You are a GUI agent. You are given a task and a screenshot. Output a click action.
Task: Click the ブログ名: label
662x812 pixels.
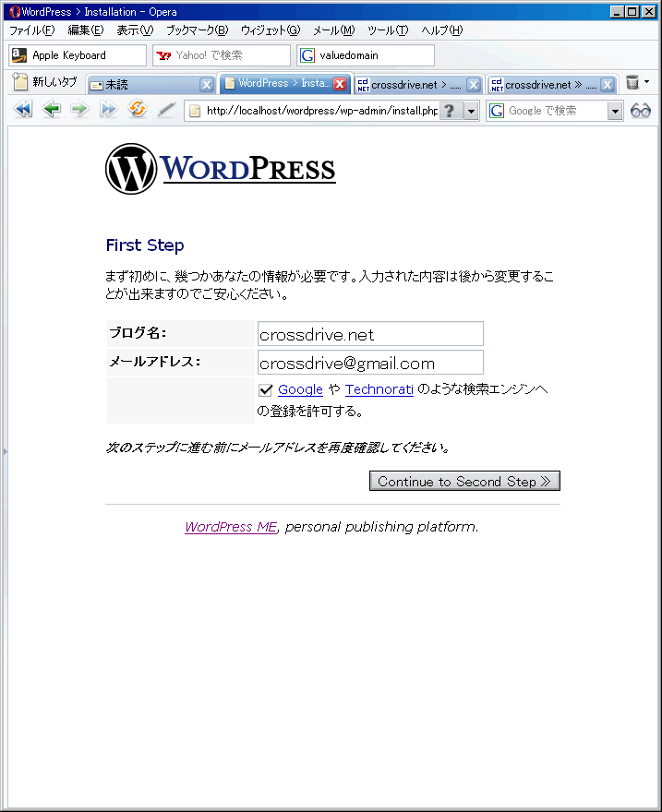point(138,332)
